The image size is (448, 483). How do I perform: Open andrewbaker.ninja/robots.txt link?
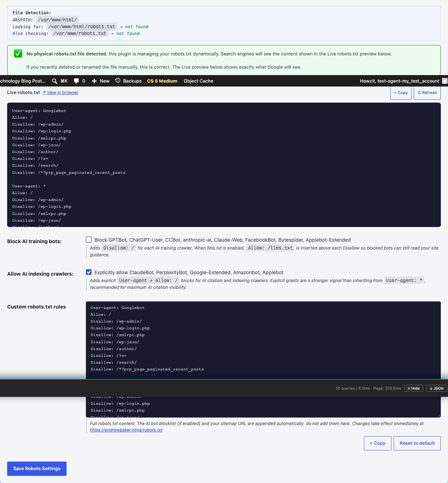coord(126,430)
